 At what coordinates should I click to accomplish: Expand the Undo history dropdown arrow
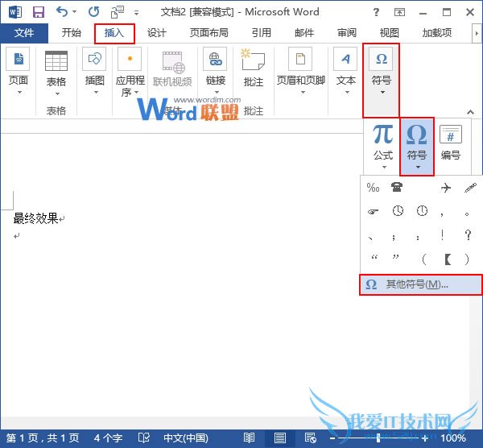click(74, 12)
